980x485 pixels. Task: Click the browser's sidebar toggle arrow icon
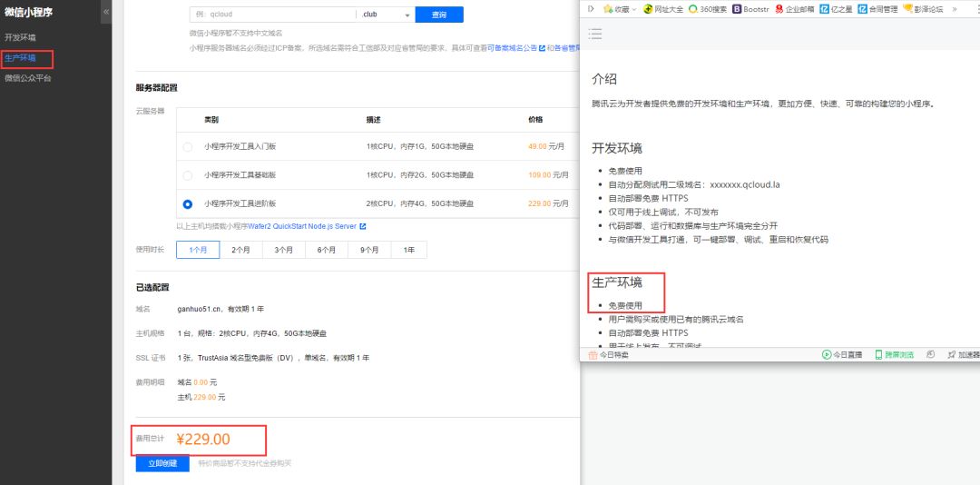(592, 9)
